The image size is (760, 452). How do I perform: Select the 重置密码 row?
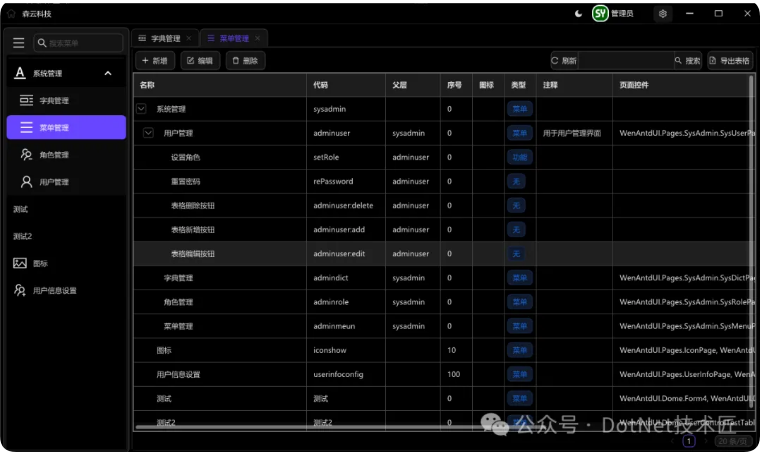click(x=442, y=181)
